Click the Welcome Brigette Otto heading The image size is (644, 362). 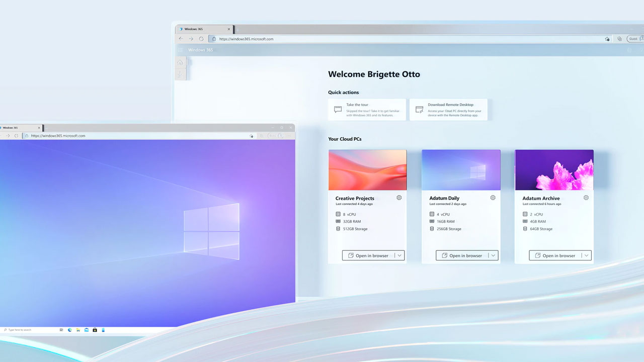374,74
